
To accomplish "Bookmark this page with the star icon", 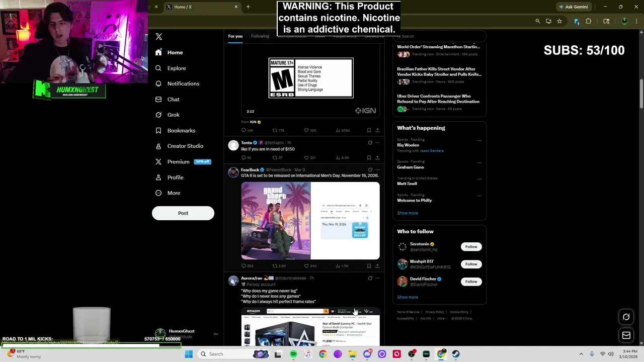I will pos(559,21).
